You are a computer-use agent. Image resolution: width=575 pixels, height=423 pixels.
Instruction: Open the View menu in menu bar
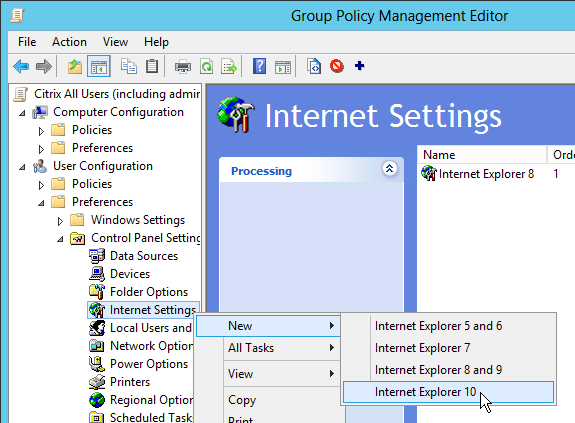pyautogui.click(x=116, y=42)
